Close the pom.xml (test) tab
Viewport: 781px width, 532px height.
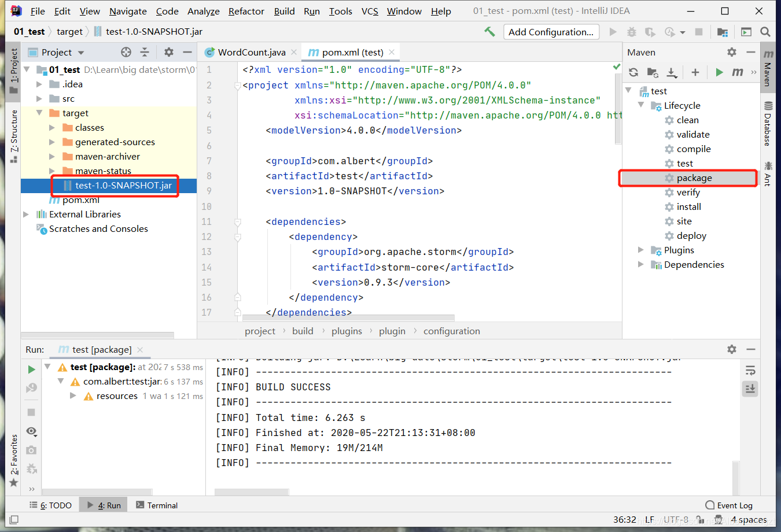click(x=392, y=52)
